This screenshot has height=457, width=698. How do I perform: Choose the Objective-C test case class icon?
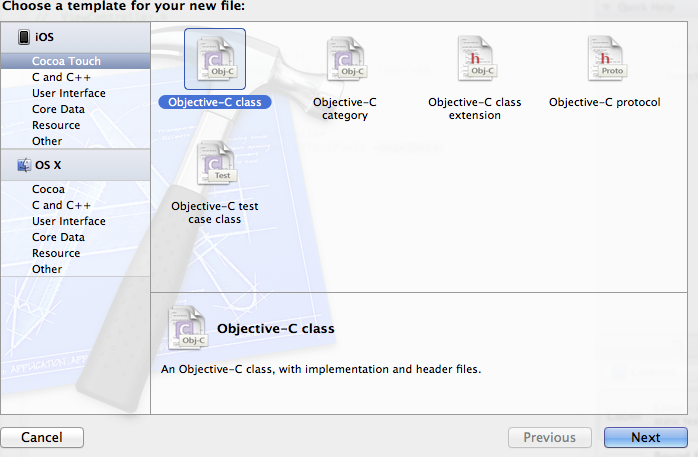click(216, 163)
